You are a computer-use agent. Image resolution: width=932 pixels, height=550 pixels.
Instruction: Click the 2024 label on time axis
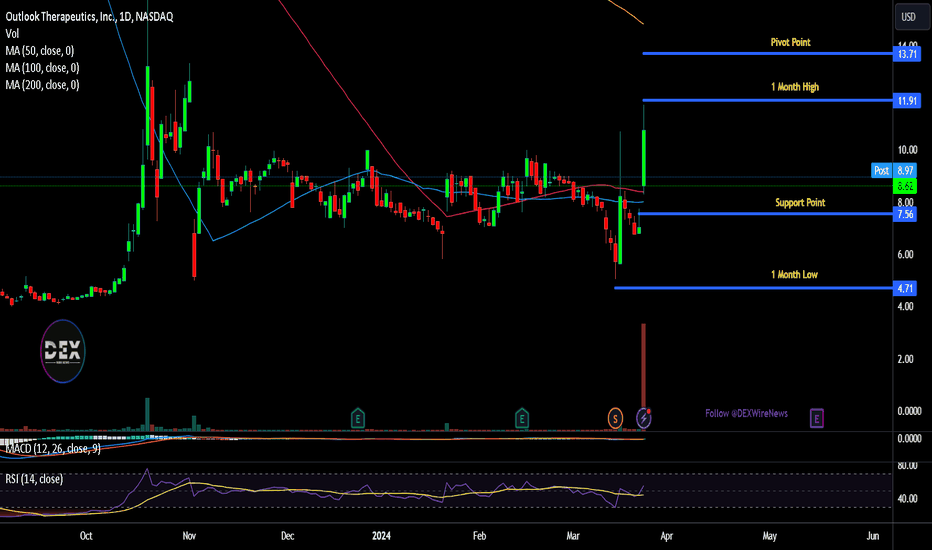click(381, 536)
